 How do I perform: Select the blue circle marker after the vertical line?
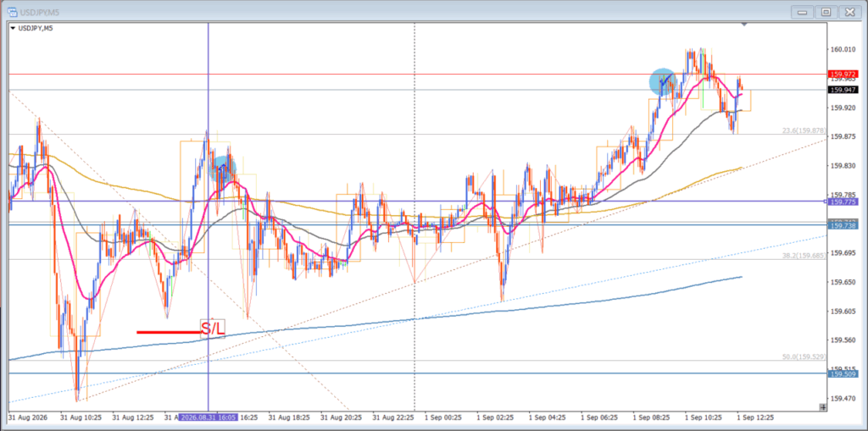[x=223, y=168]
